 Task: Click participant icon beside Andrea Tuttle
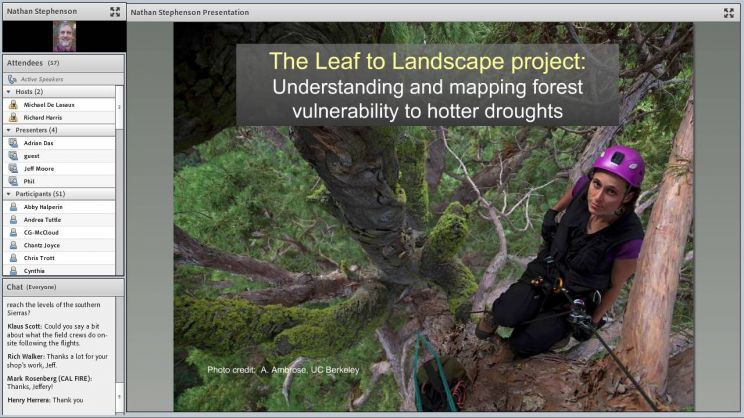coord(13,220)
